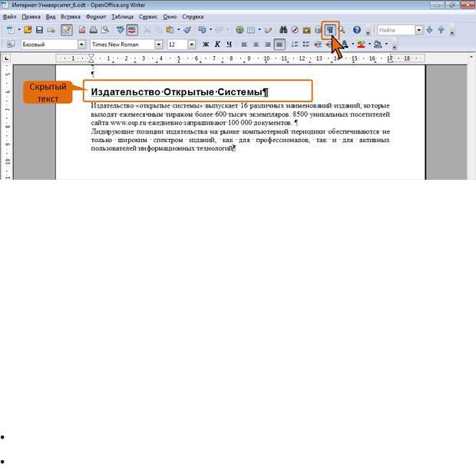The height and width of the screenshot is (467, 476).
Task: Set justified alignment
Action: click(279, 45)
